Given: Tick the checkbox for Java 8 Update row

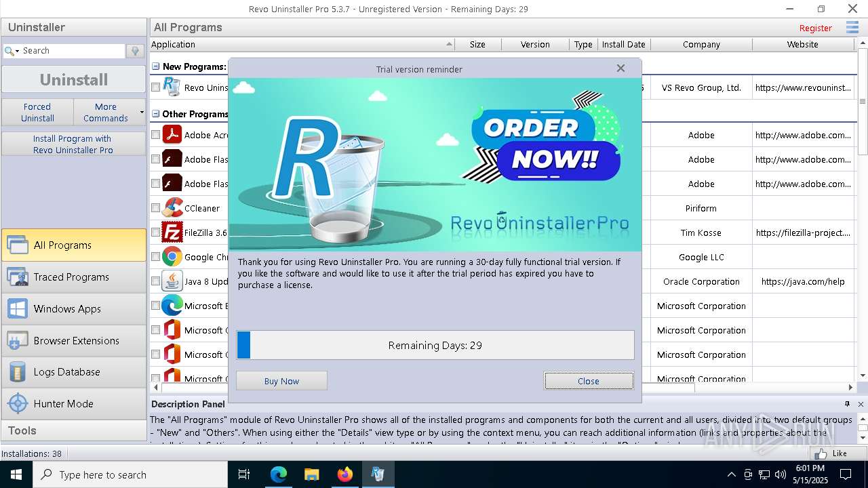Looking at the screenshot, I should tap(155, 281).
